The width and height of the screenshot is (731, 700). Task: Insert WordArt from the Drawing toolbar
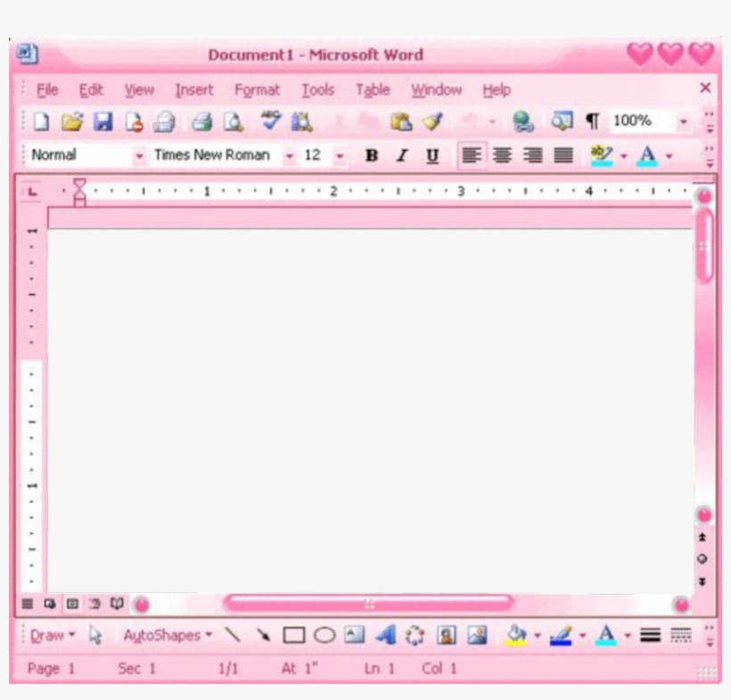(x=383, y=635)
